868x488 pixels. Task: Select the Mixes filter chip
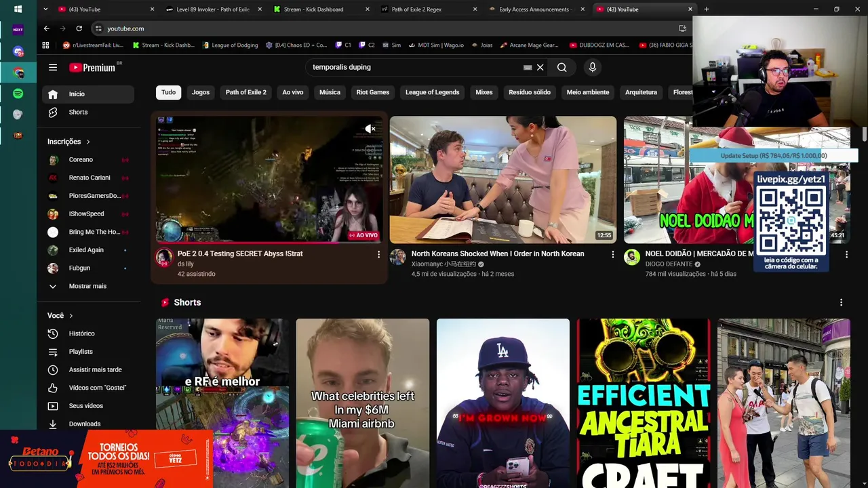point(484,92)
